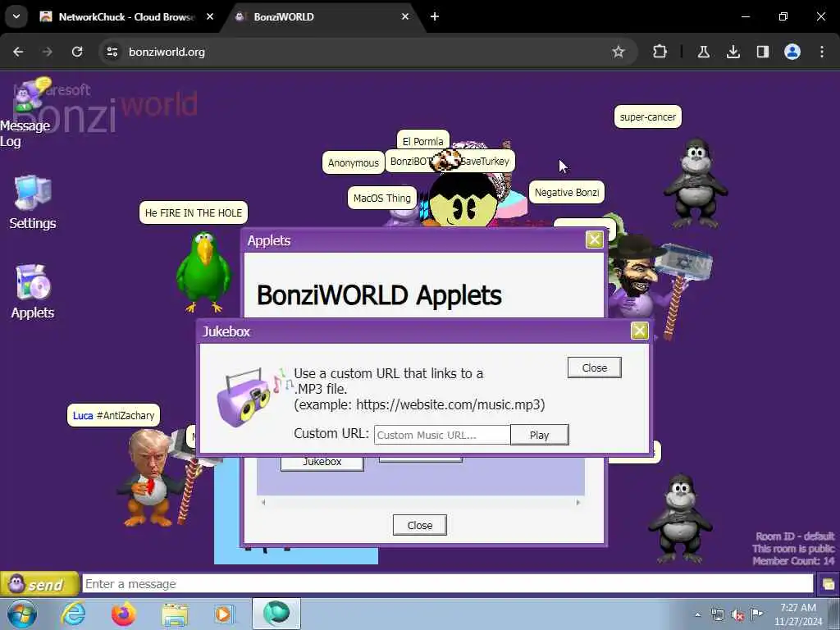Image resolution: width=840 pixels, height=630 pixels.
Task: Open the tab search dropdown
Action: coord(16,16)
